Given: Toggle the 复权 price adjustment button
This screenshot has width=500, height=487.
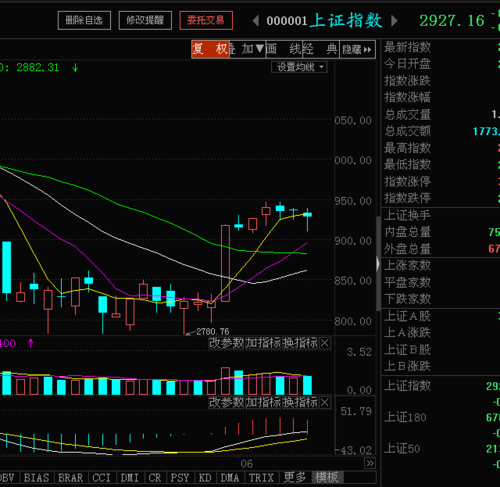Looking at the screenshot, I should pyautogui.click(x=210, y=49).
